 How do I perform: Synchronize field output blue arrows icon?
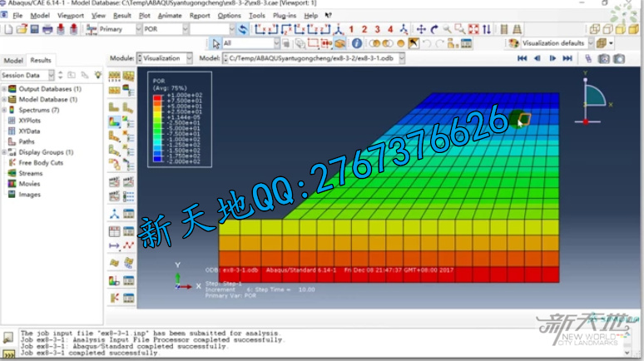(x=243, y=29)
